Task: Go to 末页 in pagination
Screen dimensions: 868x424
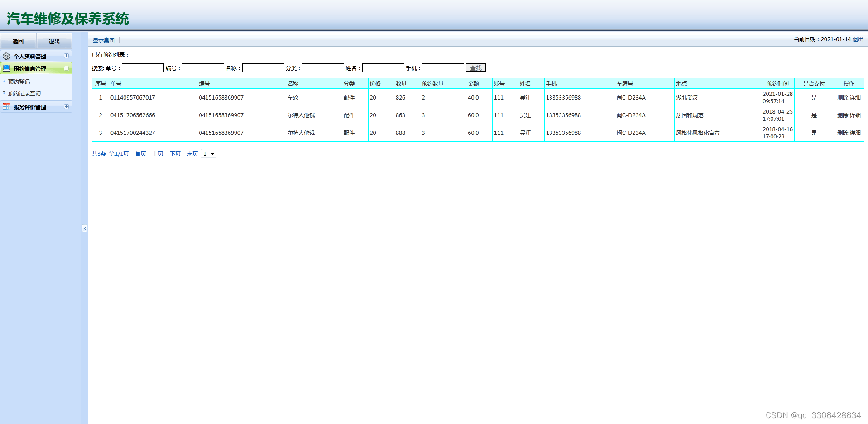Action: point(192,154)
